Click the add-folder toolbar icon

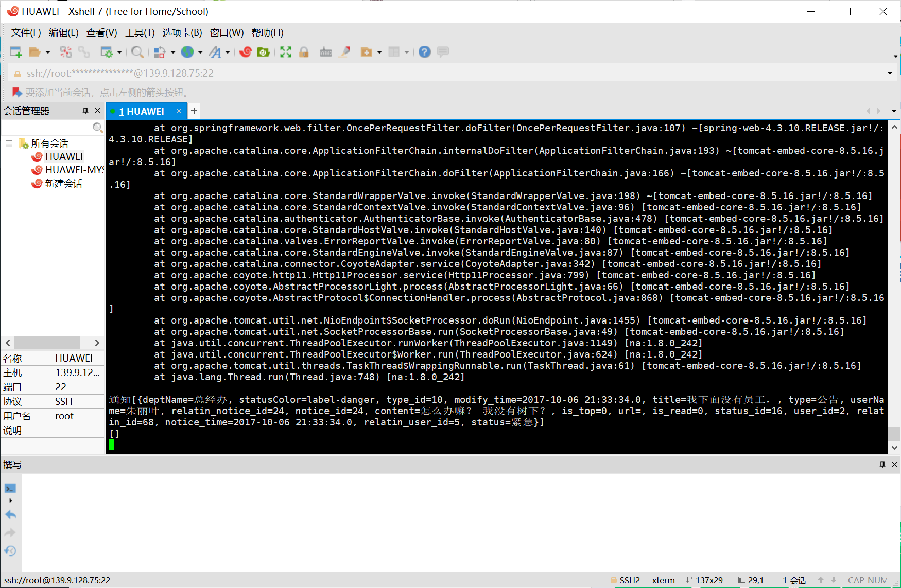pos(367,52)
